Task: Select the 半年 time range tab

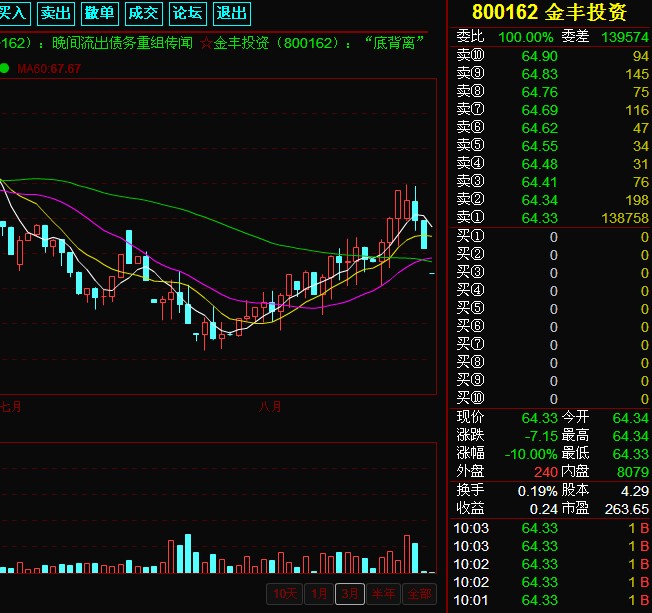Action: coord(383,593)
